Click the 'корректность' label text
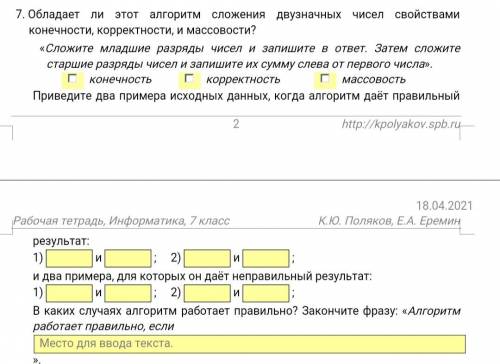500x364 pixels. [243, 80]
